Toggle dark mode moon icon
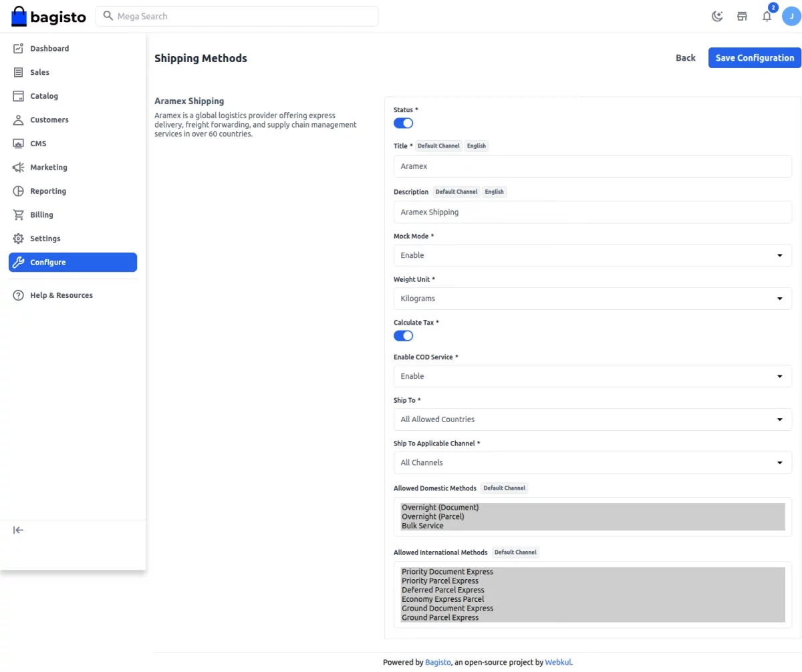 [717, 16]
